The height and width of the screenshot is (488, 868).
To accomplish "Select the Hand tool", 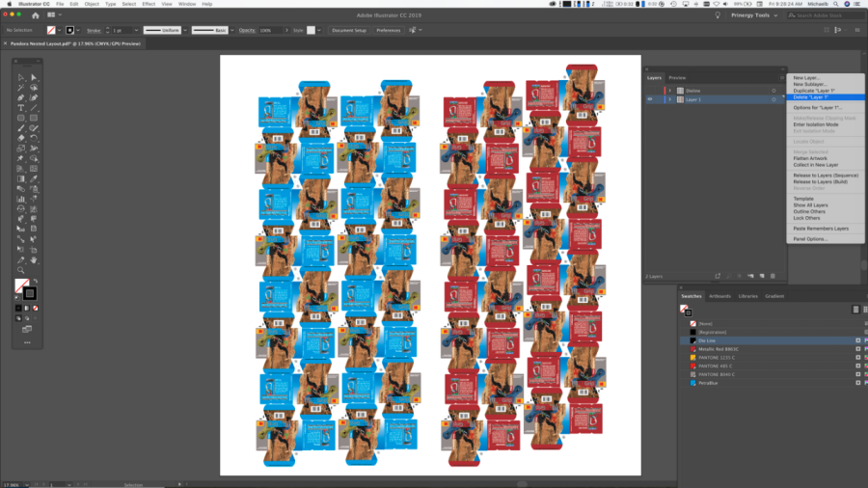I will [34, 260].
